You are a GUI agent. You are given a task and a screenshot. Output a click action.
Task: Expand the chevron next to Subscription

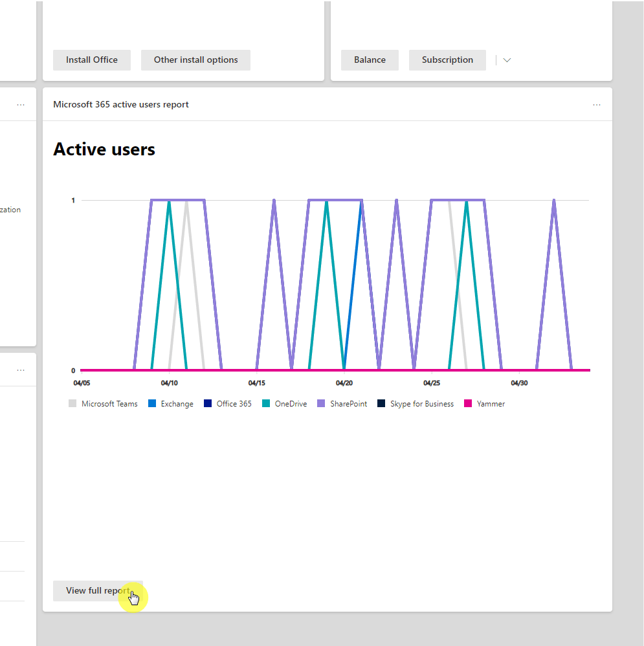507,60
